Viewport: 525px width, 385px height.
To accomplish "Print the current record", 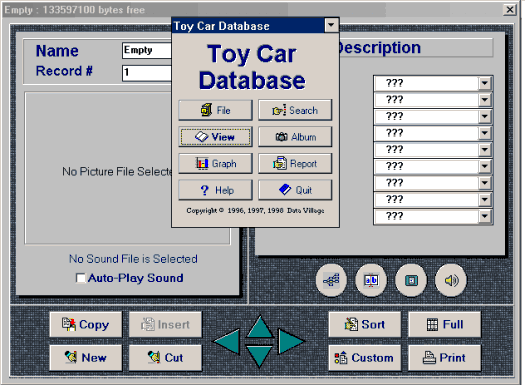I will tap(445, 358).
